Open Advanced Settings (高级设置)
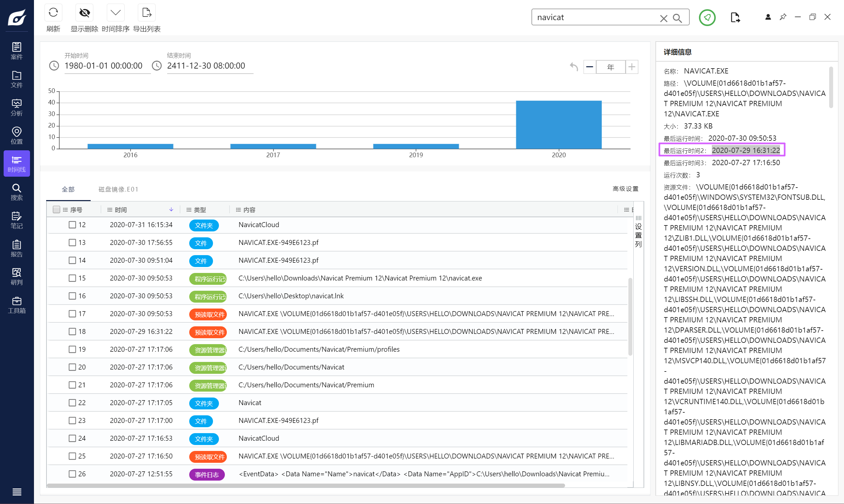This screenshot has width=844, height=504. click(625, 189)
